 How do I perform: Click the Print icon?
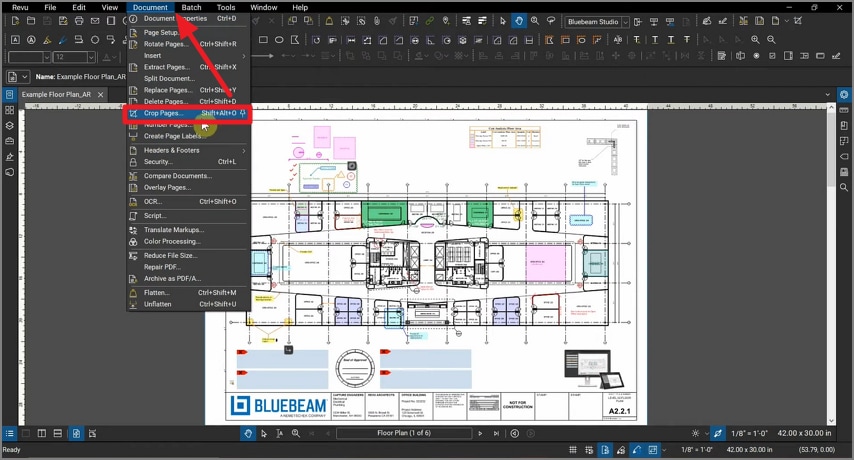click(x=79, y=21)
